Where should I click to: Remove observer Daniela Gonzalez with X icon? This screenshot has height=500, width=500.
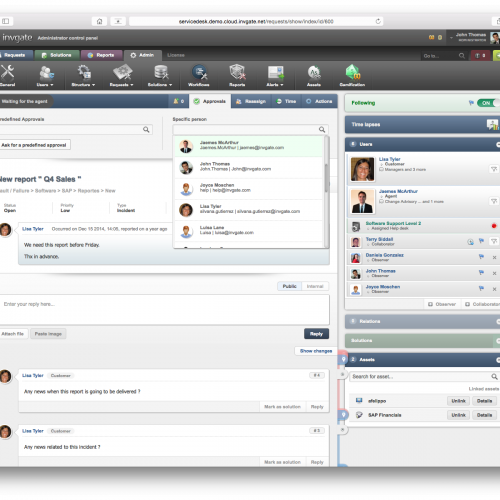click(494, 257)
